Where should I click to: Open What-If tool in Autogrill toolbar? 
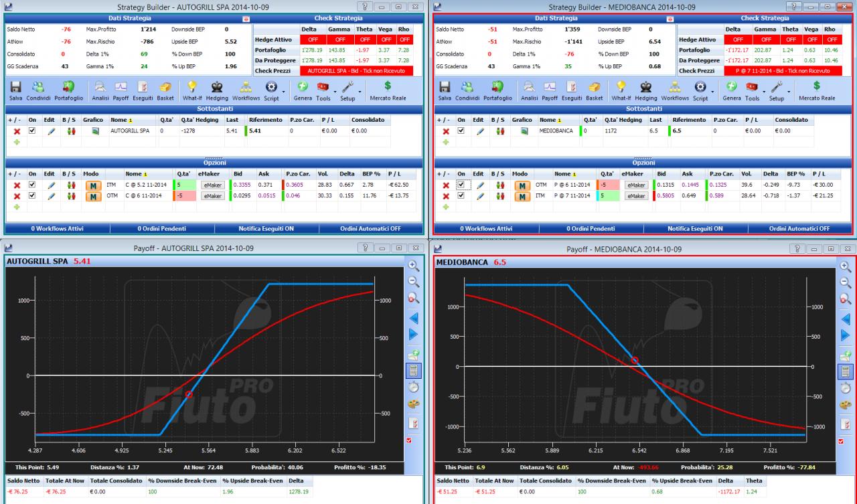192,91
